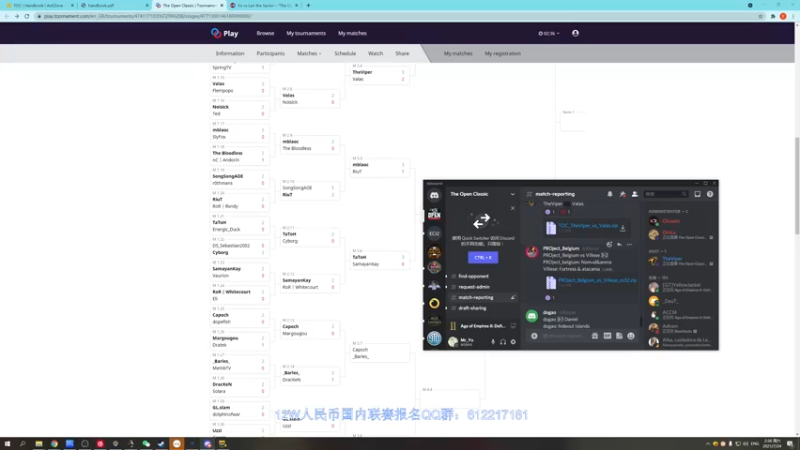The image size is (800, 450).
Task: Open TOC_TheViper_vs_Valas.zip file link
Action: 588,226
